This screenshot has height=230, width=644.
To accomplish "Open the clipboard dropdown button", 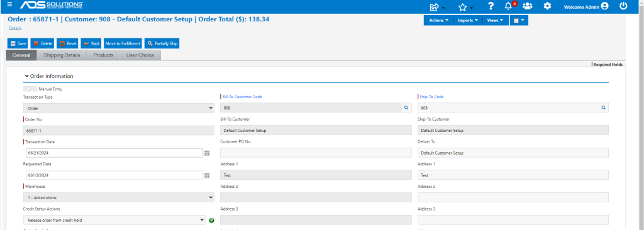I will coord(519,21).
